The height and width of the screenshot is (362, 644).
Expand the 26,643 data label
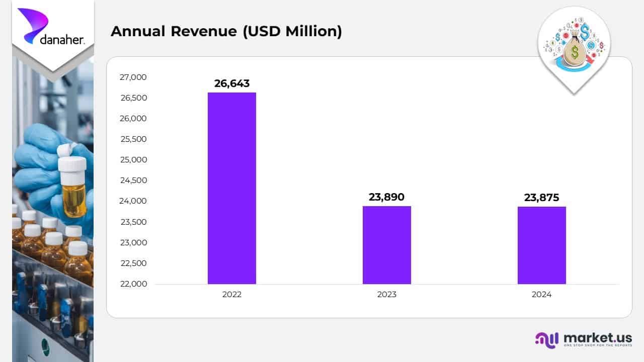[x=232, y=84]
